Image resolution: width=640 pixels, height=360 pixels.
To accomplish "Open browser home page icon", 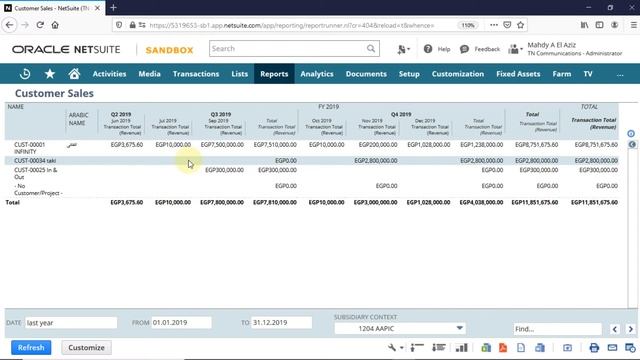I will 55,25.
